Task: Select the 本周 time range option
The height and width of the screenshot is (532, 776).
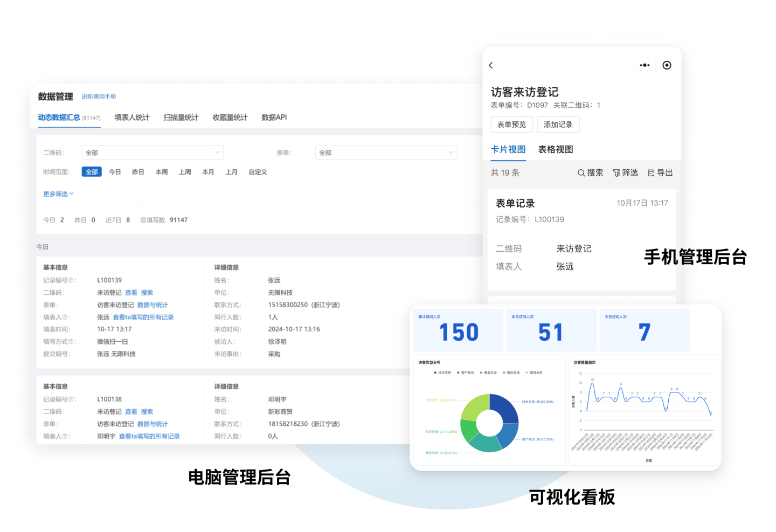Action: click(161, 172)
